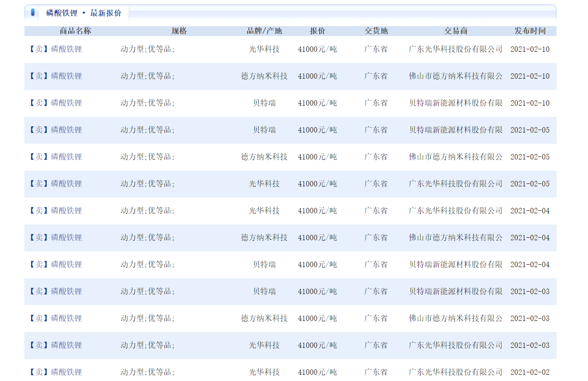Screen dimensions: 588x381
Task: Click 41000元/吨 price in 德方纳米科技 2021-02-05 row
Action: [317, 157]
